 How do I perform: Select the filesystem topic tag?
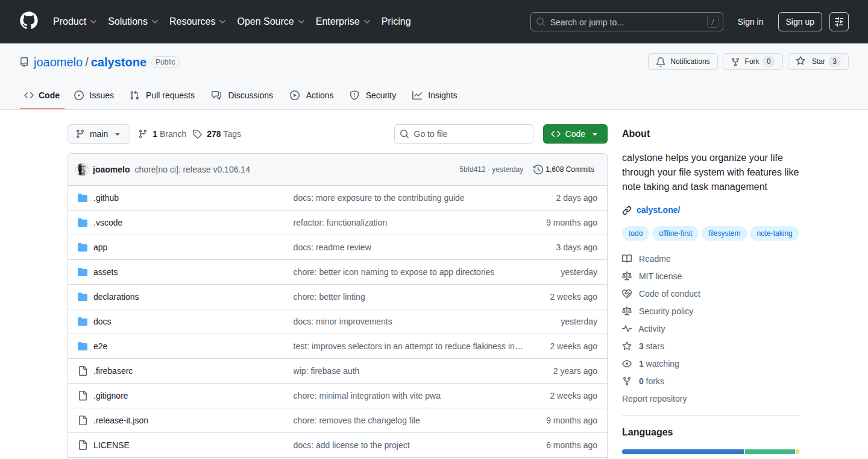[725, 233]
